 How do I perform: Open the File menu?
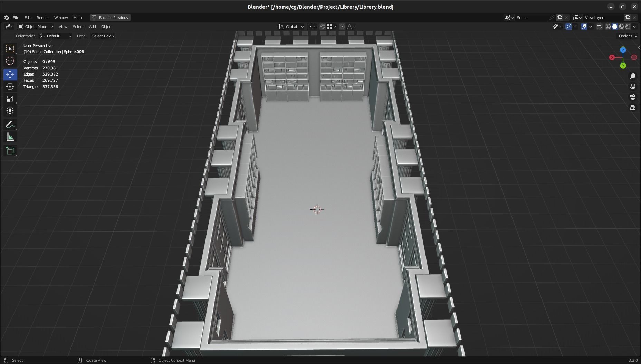[x=16, y=18]
